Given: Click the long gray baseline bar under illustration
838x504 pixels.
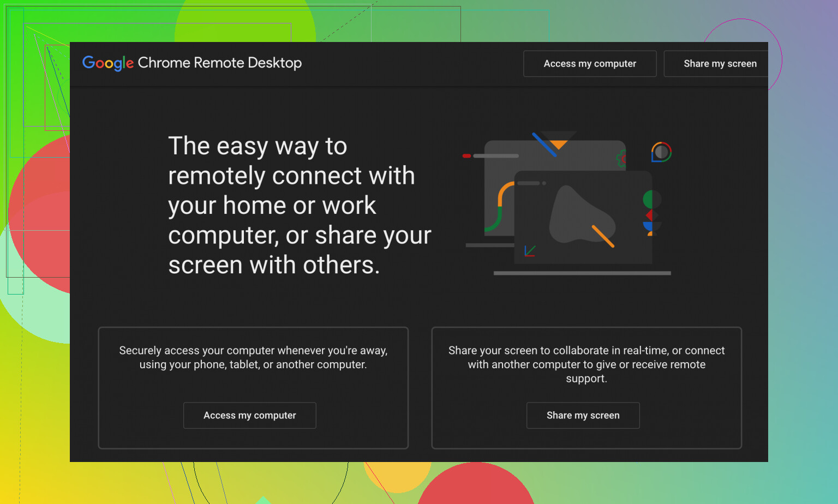Looking at the screenshot, I should [x=582, y=273].
